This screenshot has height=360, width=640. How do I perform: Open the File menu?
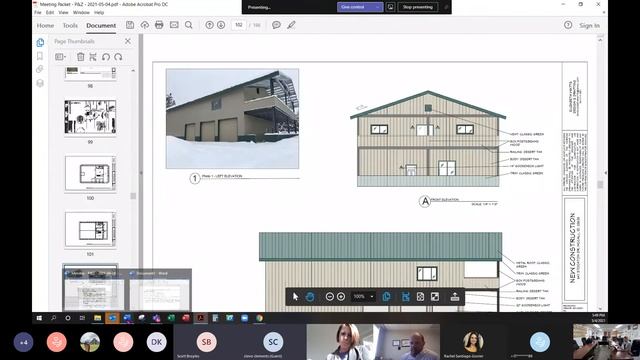[38, 13]
